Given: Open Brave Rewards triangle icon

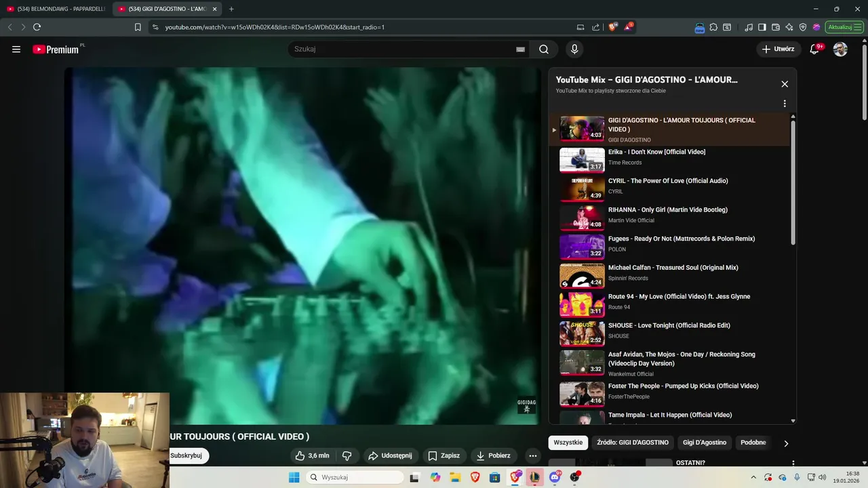Looking at the screenshot, I should pos(629,27).
